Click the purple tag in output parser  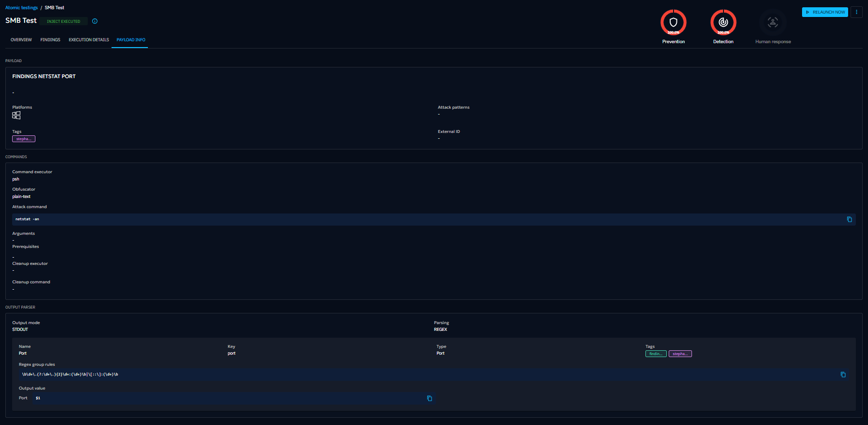(x=680, y=354)
